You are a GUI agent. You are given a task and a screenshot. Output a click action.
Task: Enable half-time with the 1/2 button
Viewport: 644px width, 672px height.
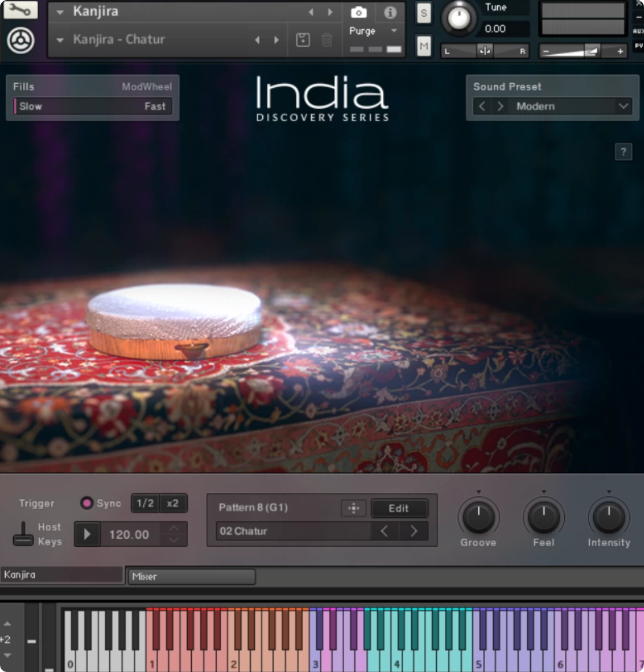tap(145, 503)
